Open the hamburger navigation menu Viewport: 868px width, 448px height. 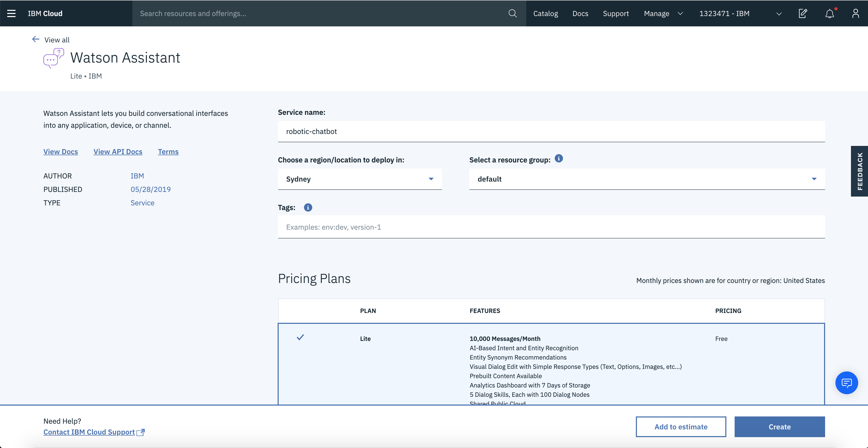(11, 13)
